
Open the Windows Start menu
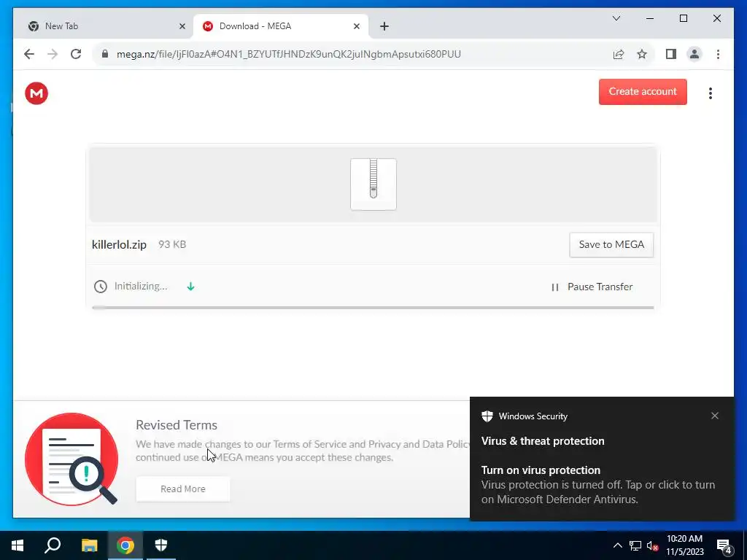pos(18,545)
